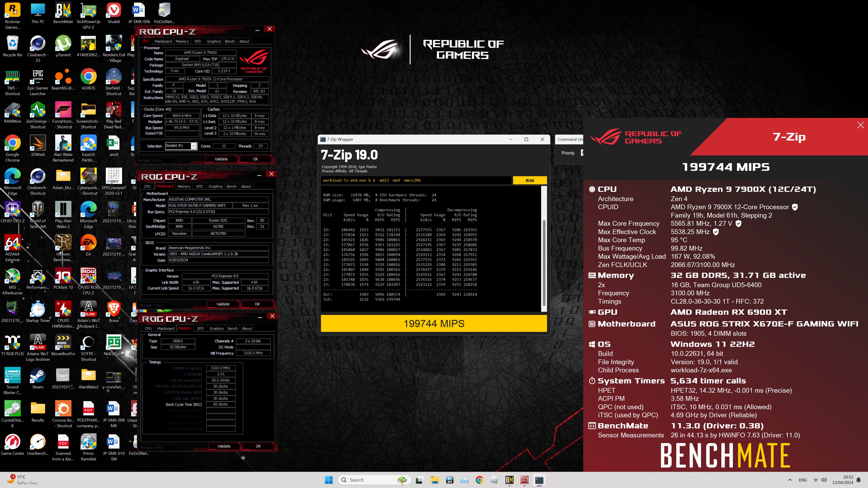Click Validate in the CPU-Z motherboard window
Image resolution: width=868 pixels, height=488 pixels.
coord(223,304)
